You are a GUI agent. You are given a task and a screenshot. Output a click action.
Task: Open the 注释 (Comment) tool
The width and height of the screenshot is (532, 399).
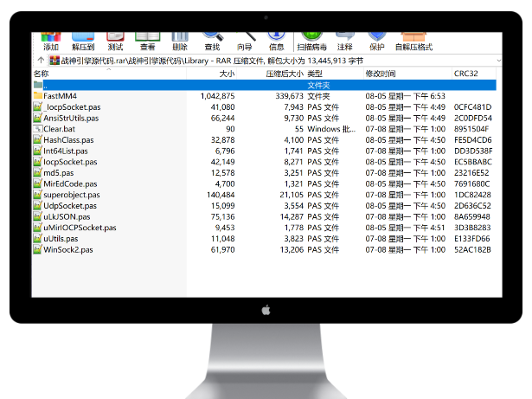click(345, 42)
